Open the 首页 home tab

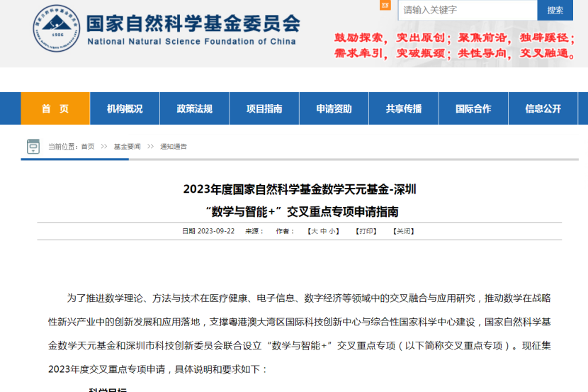(x=55, y=108)
